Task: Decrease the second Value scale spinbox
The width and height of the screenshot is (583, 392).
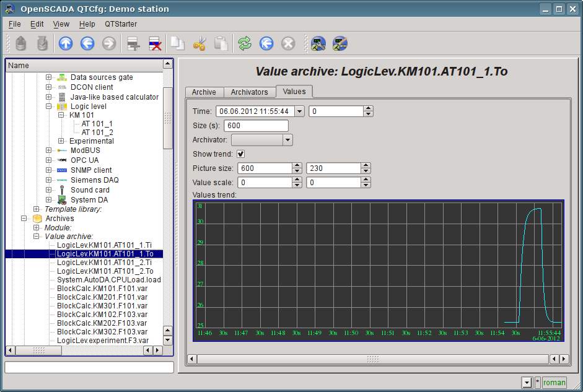Action: (366, 185)
